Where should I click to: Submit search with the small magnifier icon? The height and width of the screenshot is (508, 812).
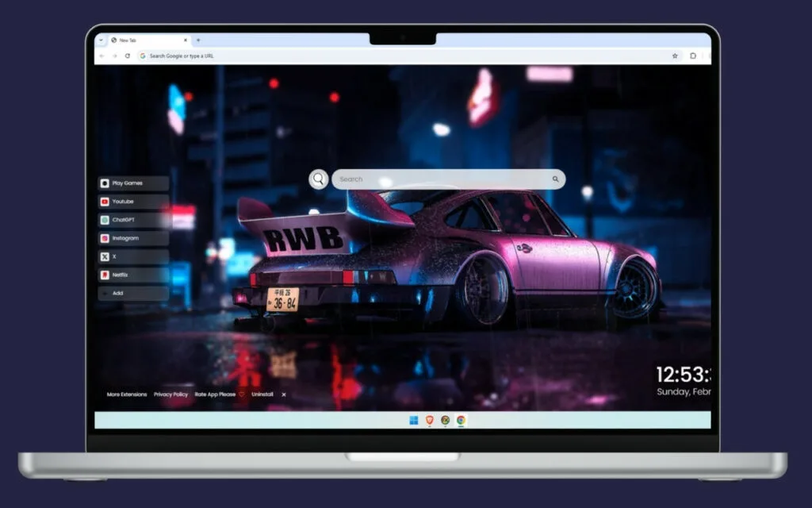coord(555,179)
